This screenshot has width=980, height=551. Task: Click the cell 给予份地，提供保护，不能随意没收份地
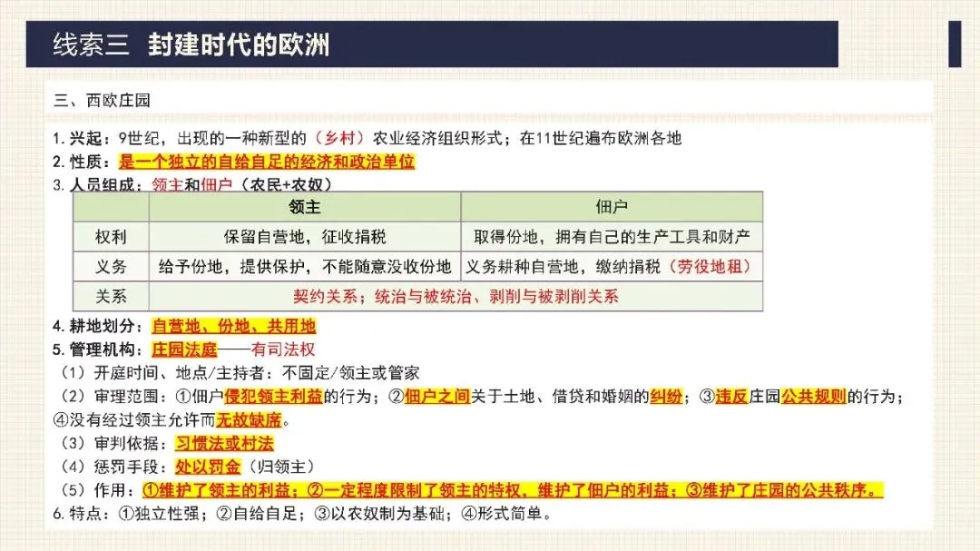(305, 267)
